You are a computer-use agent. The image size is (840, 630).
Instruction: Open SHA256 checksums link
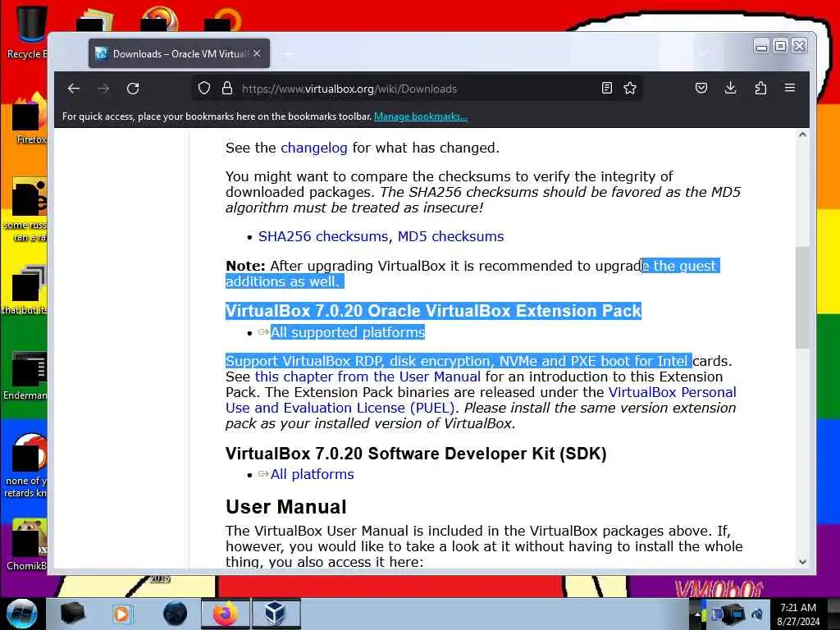pos(323,236)
